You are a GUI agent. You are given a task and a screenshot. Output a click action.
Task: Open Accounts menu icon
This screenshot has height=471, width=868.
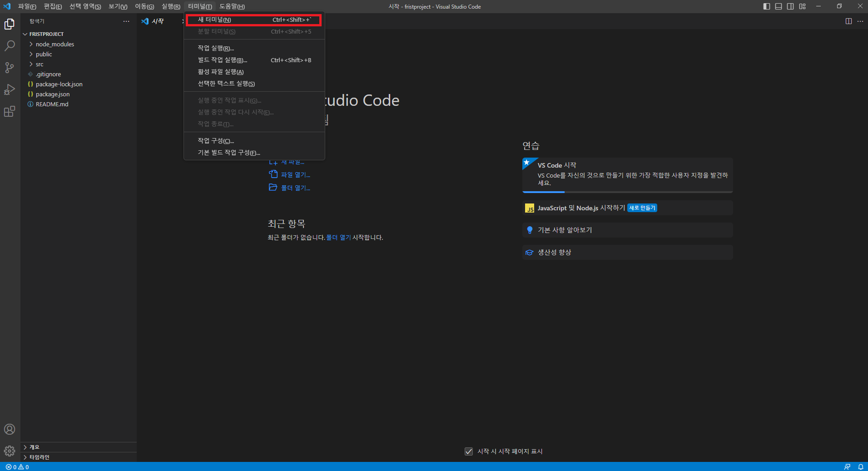[10, 429]
